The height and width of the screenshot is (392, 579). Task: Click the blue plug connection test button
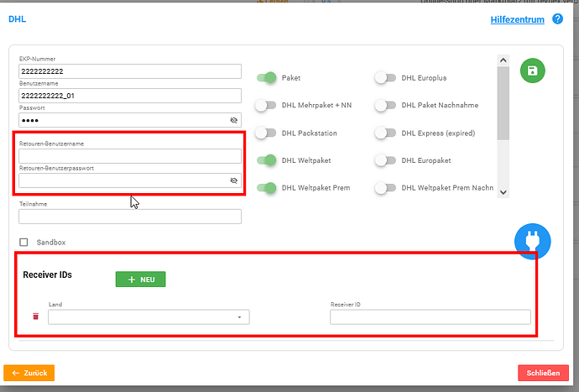pos(533,241)
